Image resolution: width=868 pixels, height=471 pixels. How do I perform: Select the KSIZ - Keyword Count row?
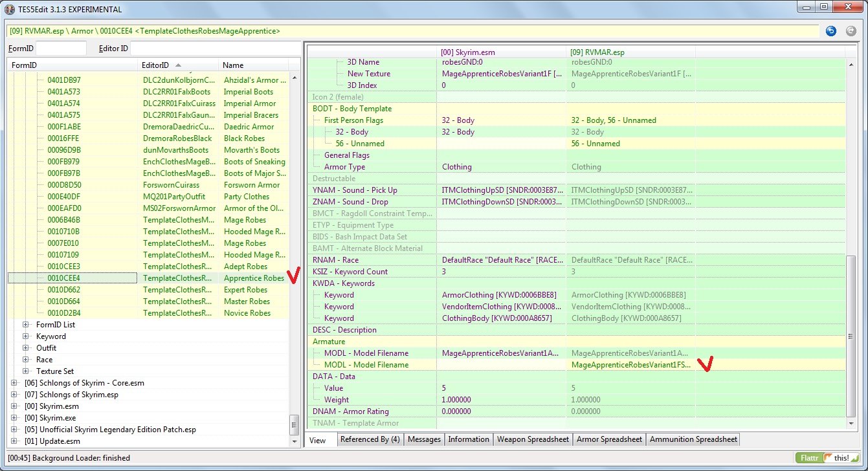[x=576, y=272]
